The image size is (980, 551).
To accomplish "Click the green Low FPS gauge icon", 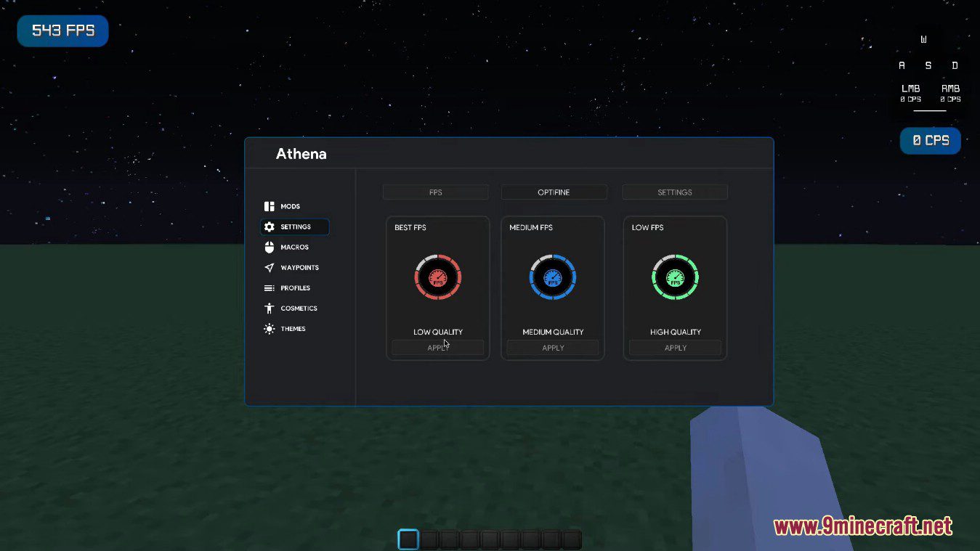I will 675,277.
